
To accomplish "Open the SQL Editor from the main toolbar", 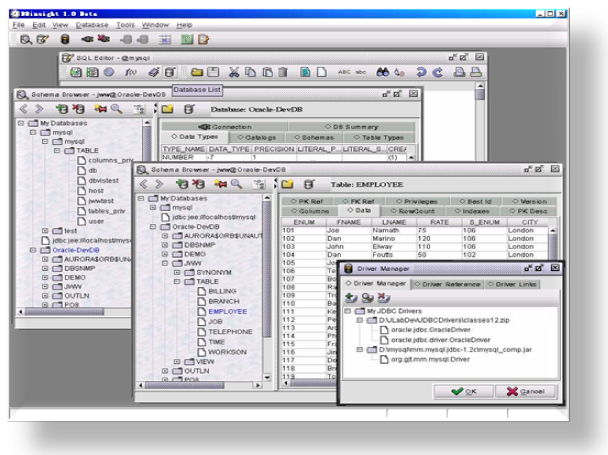I will [x=43, y=39].
